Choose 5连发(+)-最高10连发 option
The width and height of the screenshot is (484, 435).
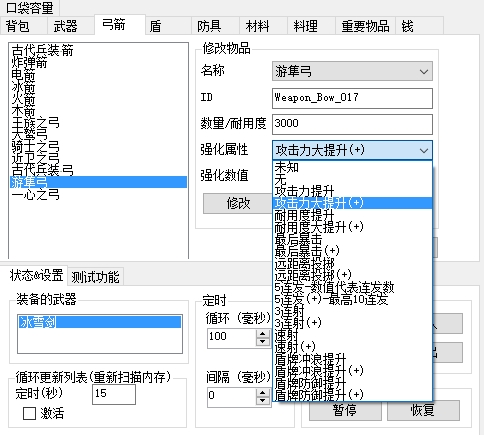(352, 299)
